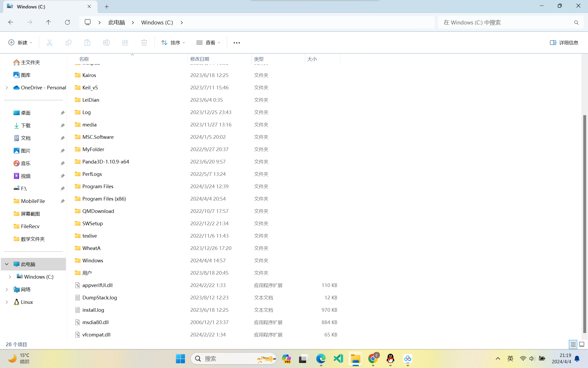Switch to details list view icon in status bar
Viewport: 588px width, 368px height.
click(x=573, y=344)
